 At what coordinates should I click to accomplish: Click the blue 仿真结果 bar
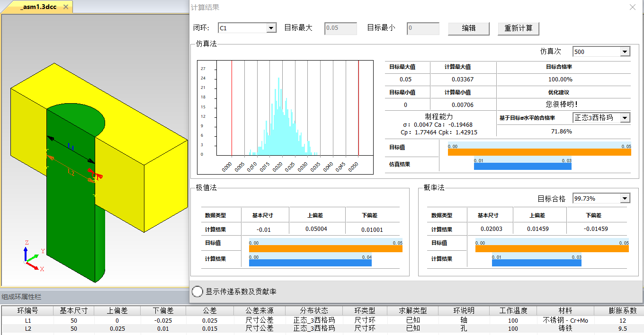523,166
